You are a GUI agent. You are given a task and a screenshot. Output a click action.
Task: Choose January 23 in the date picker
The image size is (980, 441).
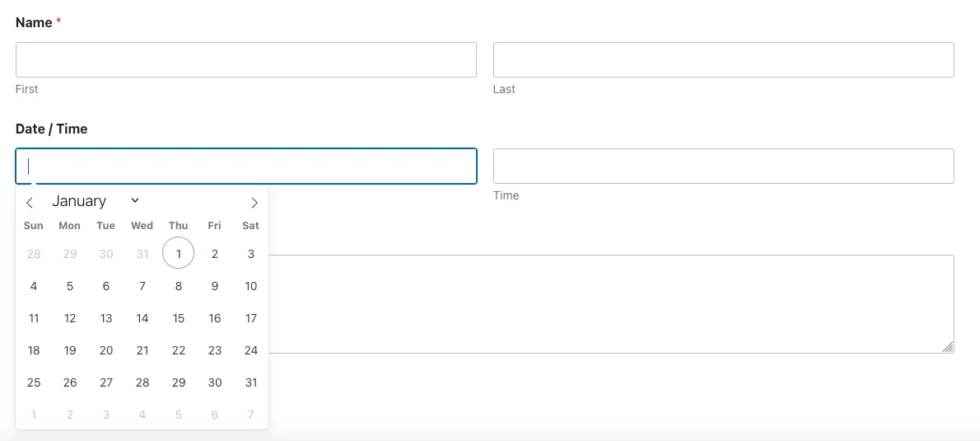pos(215,350)
